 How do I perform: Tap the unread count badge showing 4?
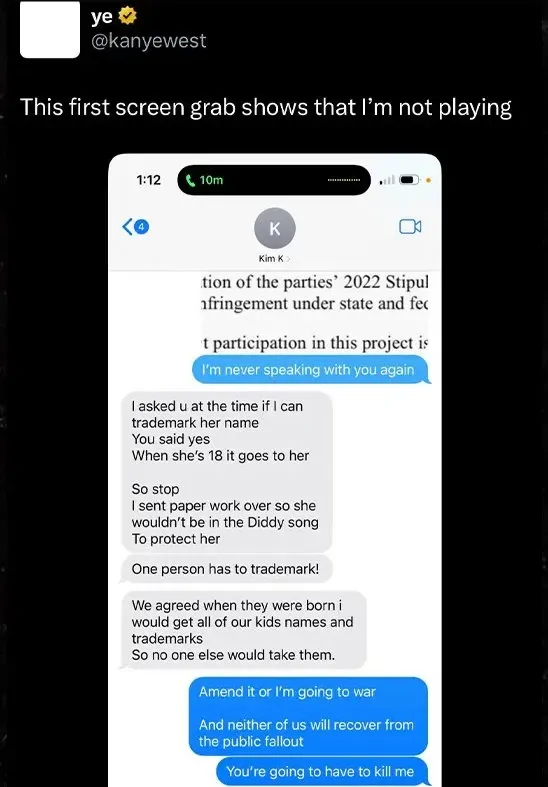tap(141, 227)
